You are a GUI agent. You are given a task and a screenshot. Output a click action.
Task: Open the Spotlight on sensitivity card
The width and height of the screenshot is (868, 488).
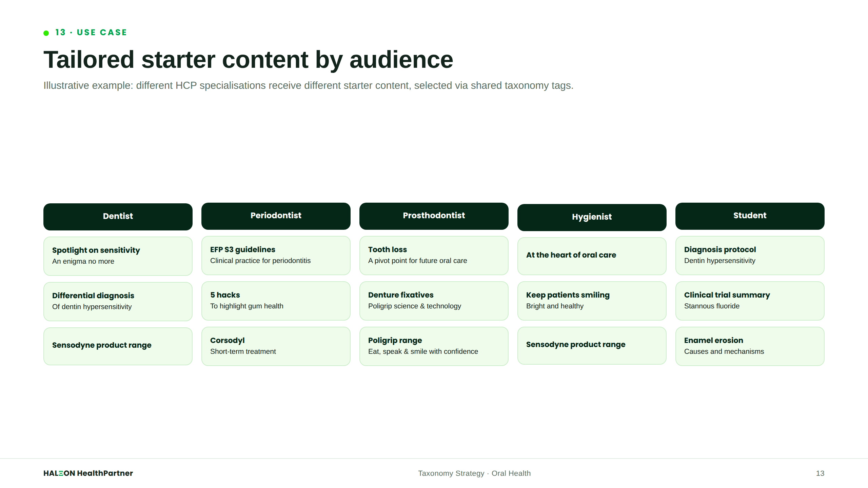[118, 256]
